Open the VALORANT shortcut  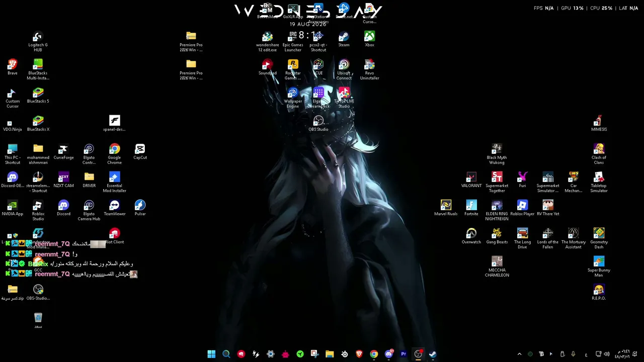point(471,180)
